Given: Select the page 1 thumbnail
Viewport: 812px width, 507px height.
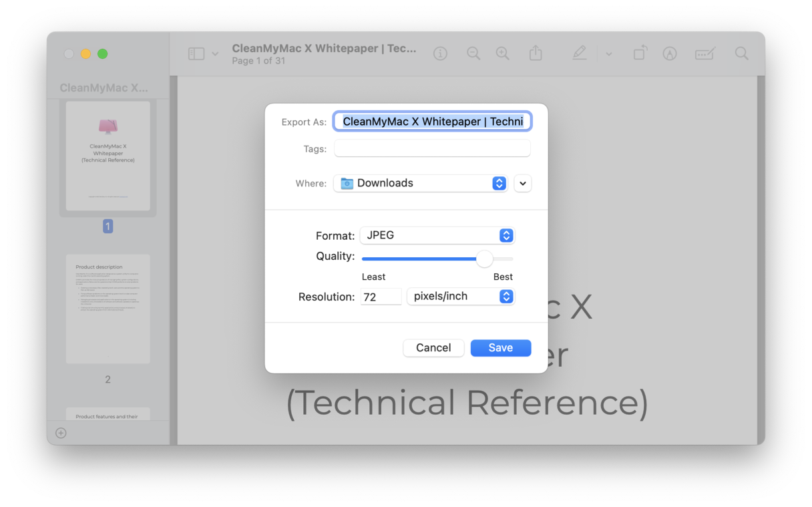Looking at the screenshot, I should click(108, 156).
